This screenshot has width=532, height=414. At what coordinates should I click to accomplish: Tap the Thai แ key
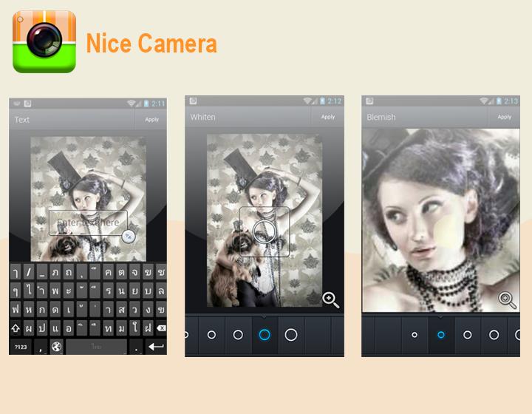click(x=55, y=328)
